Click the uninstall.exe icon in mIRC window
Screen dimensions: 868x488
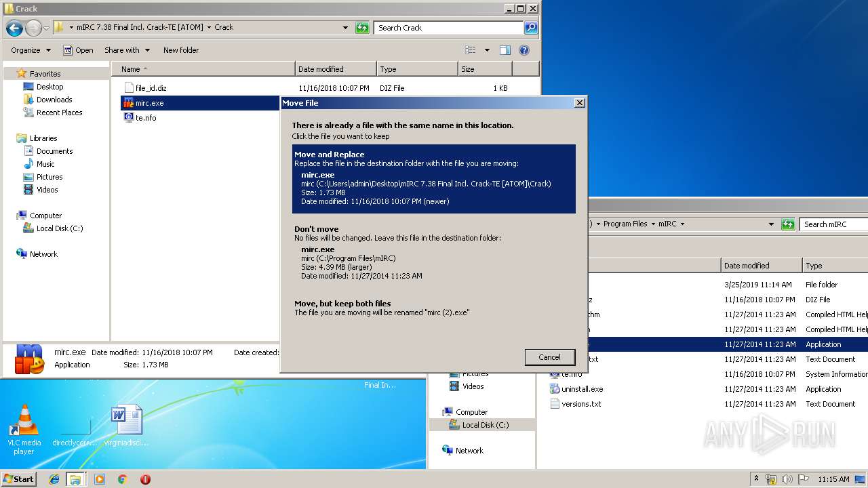click(555, 389)
